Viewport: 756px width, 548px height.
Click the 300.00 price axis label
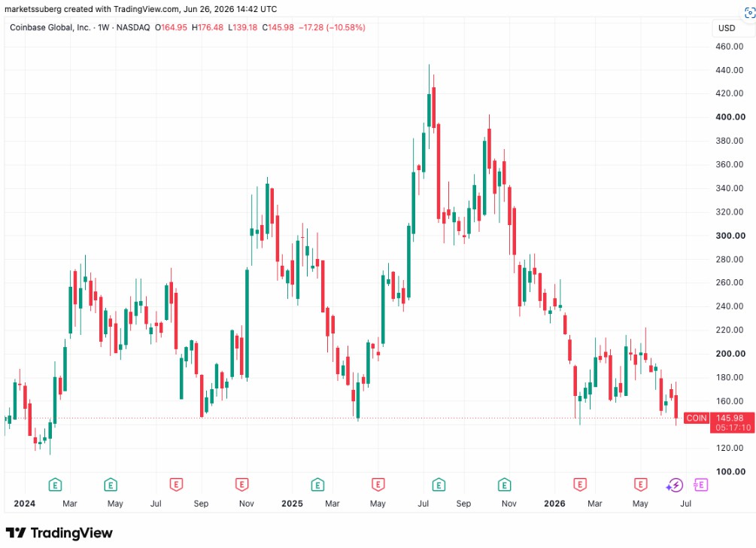730,236
